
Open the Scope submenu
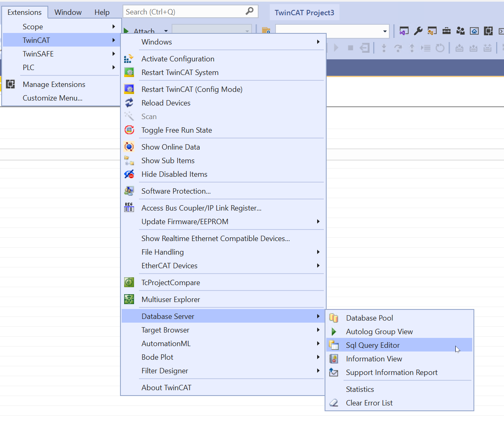point(62,27)
